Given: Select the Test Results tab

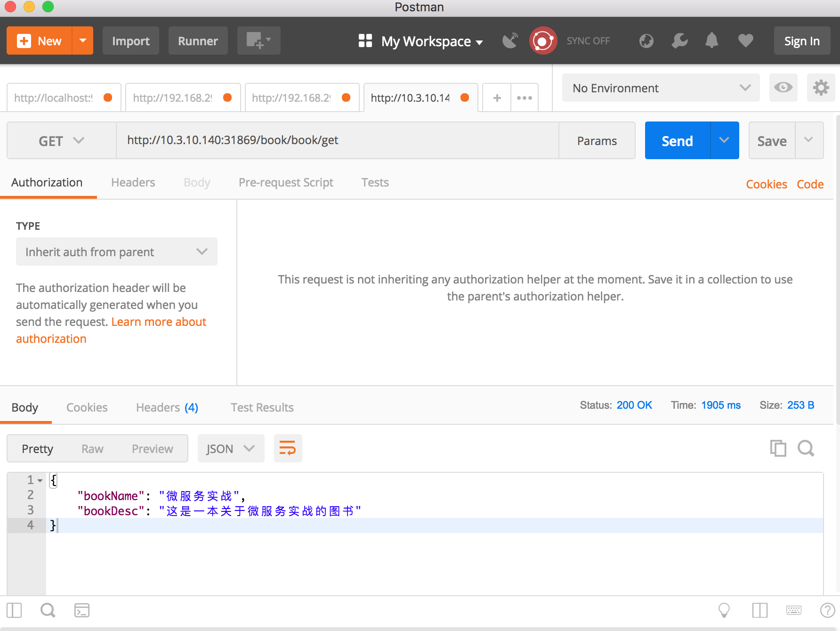Looking at the screenshot, I should click(262, 407).
